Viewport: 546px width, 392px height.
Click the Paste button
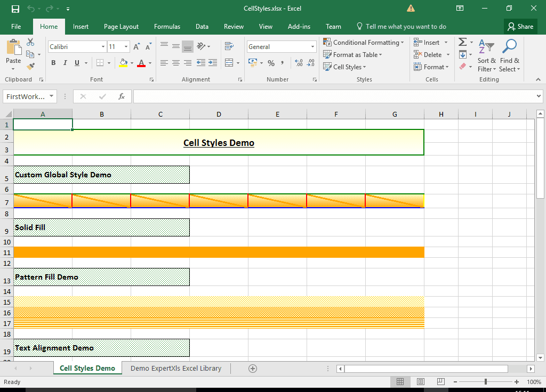tap(13, 55)
